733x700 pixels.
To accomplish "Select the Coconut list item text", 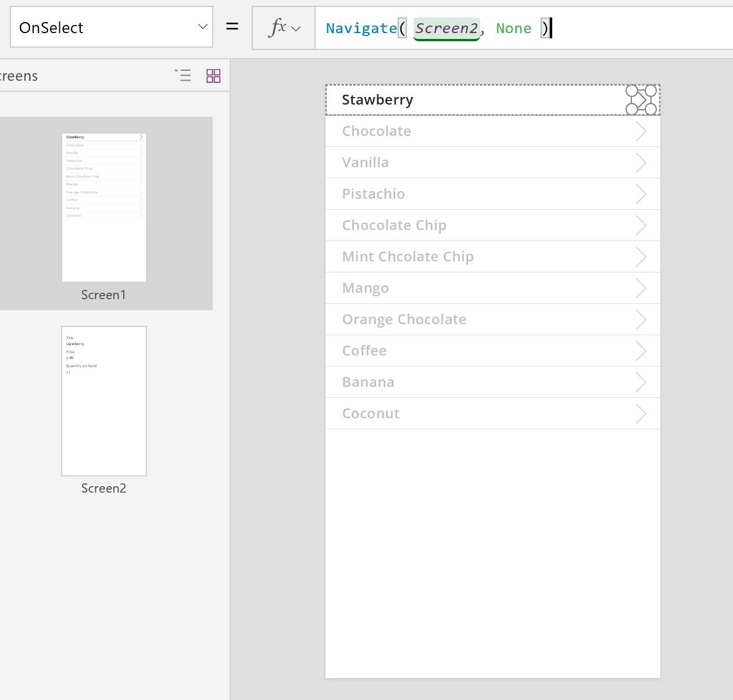I will click(x=371, y=414).
